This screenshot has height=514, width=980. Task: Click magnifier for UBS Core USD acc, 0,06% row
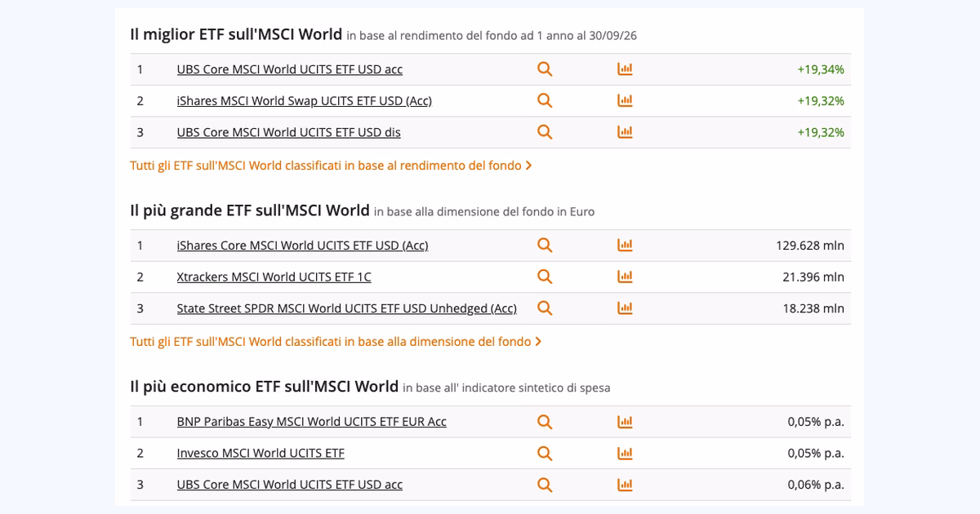(545, 485)
